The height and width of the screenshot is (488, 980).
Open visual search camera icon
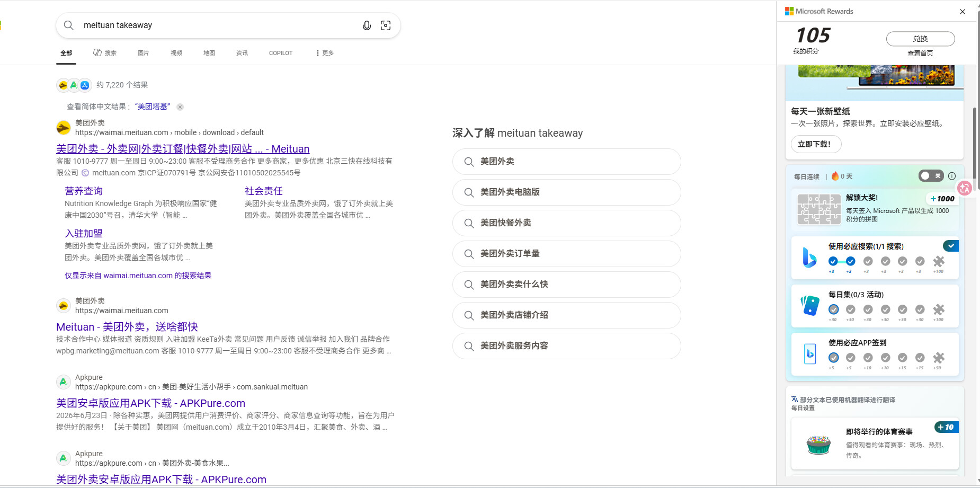(386, 25)
